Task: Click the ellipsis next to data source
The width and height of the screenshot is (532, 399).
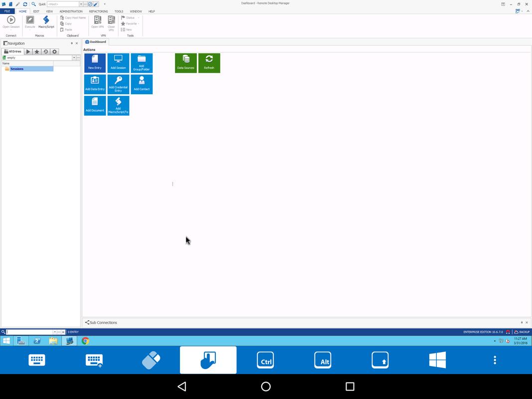Action: [78, 58]
